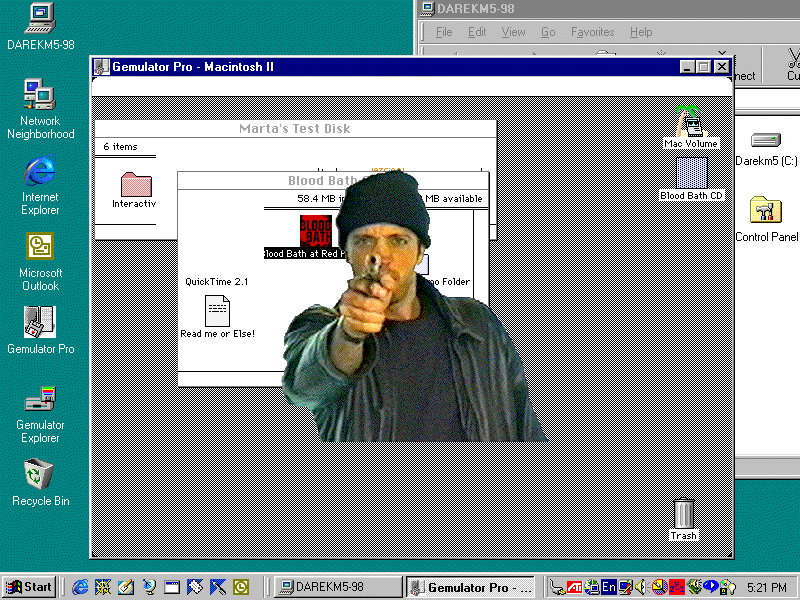Click the '58.4 MB' disk usage text
Screen dimensions: 800x600
[316, 198]
